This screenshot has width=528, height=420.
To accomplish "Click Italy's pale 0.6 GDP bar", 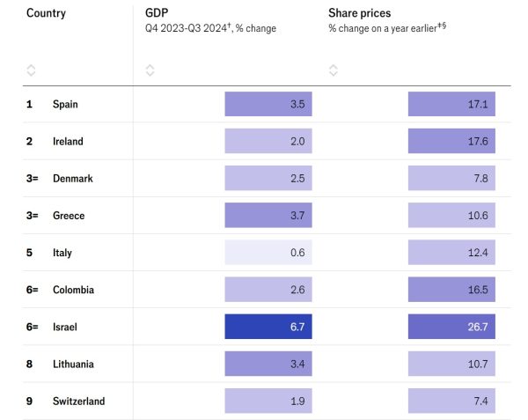I will 268,253.
